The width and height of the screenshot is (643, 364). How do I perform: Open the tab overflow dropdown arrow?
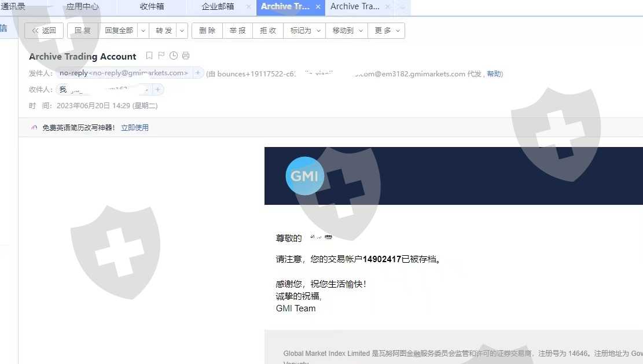pyautogui.click(x=403, y=7)
